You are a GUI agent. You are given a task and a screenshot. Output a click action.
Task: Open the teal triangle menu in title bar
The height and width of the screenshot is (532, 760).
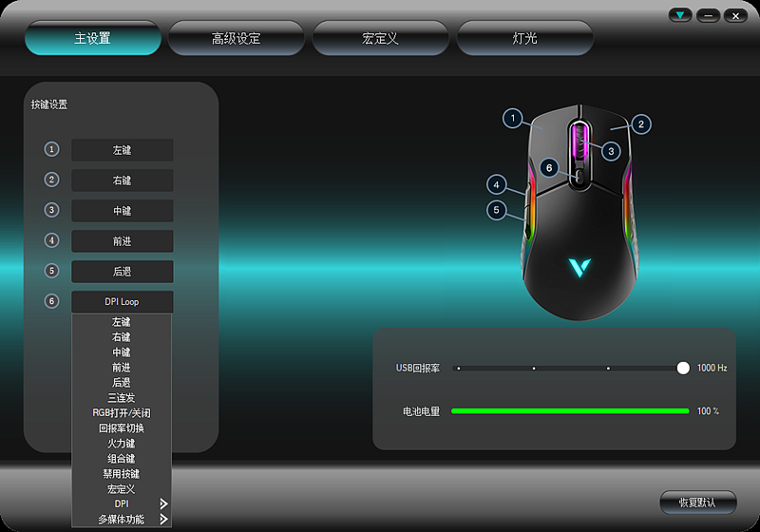point(680,15)
